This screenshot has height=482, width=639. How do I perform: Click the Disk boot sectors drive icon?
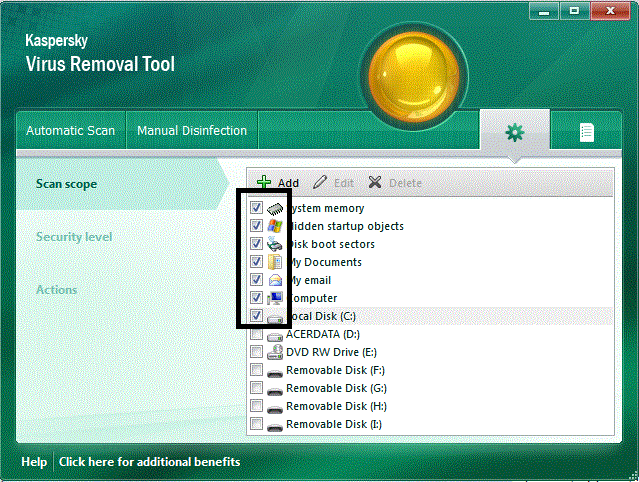[275, 244]
